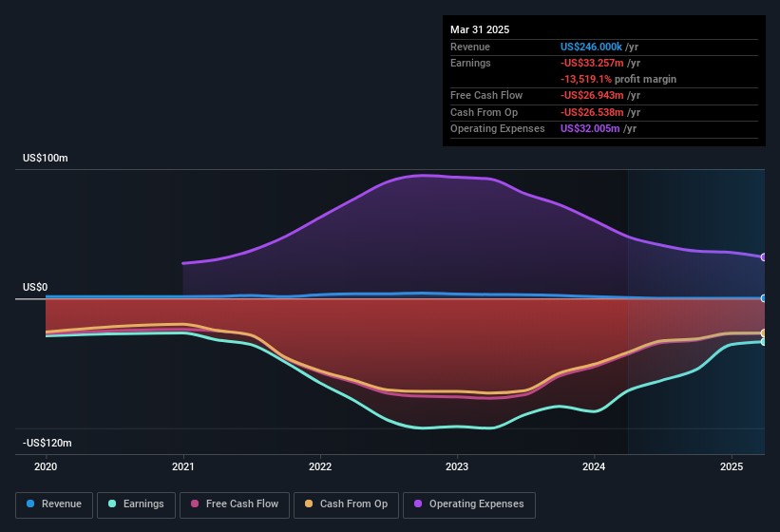This screenshot has height=532, width=780.
Task: Toggle Operating Expenses legend item
Action: pos(469,504)
